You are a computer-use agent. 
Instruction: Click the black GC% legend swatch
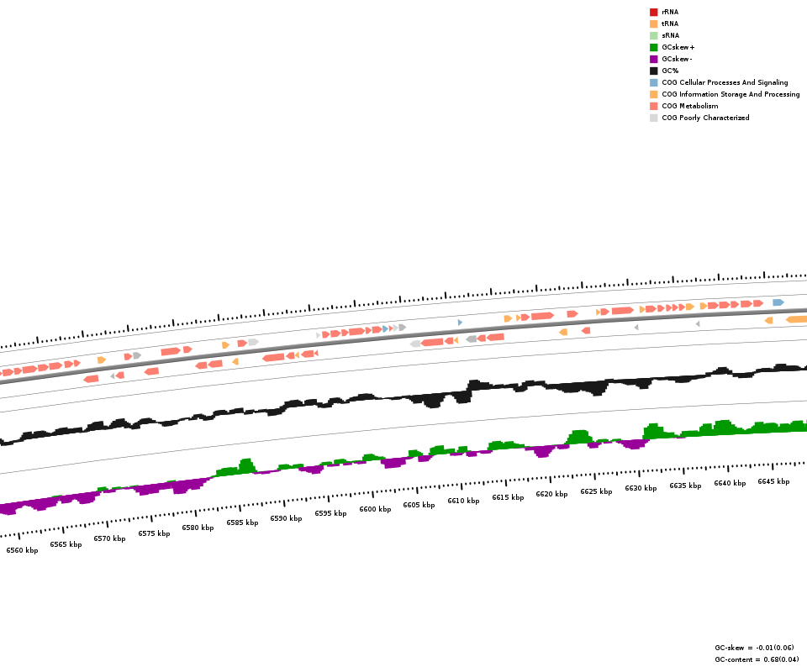coord(653,71)
